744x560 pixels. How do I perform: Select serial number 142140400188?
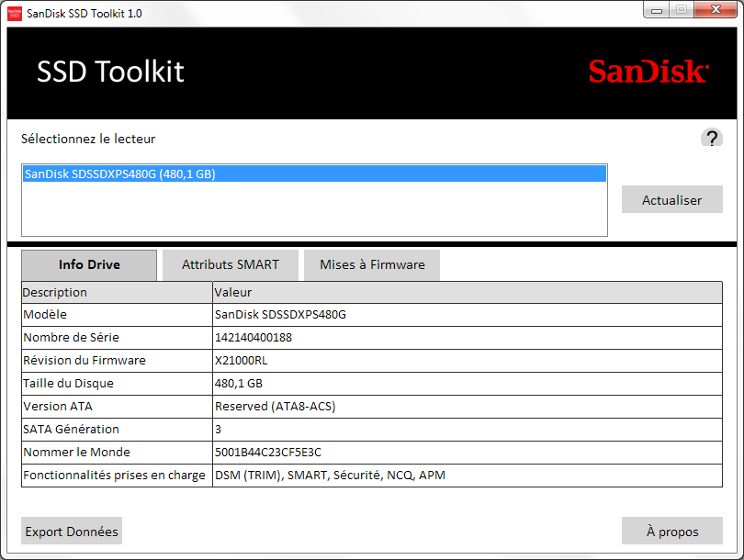(254, 338)
